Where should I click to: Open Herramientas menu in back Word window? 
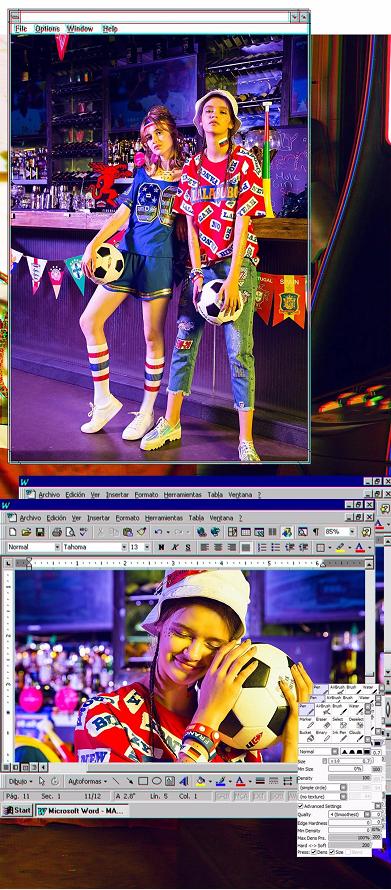point(182,494)
